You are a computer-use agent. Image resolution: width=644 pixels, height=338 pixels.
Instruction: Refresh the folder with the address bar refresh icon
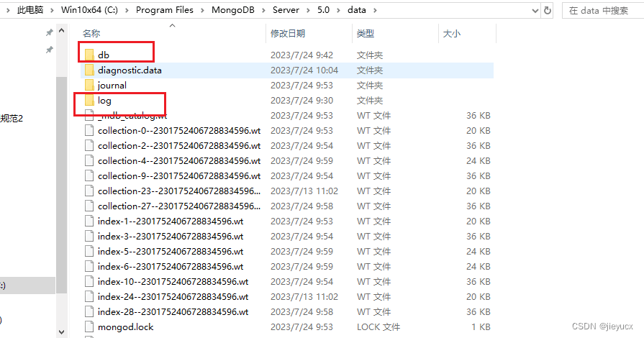pyautogui.click(x=548, y=10)
